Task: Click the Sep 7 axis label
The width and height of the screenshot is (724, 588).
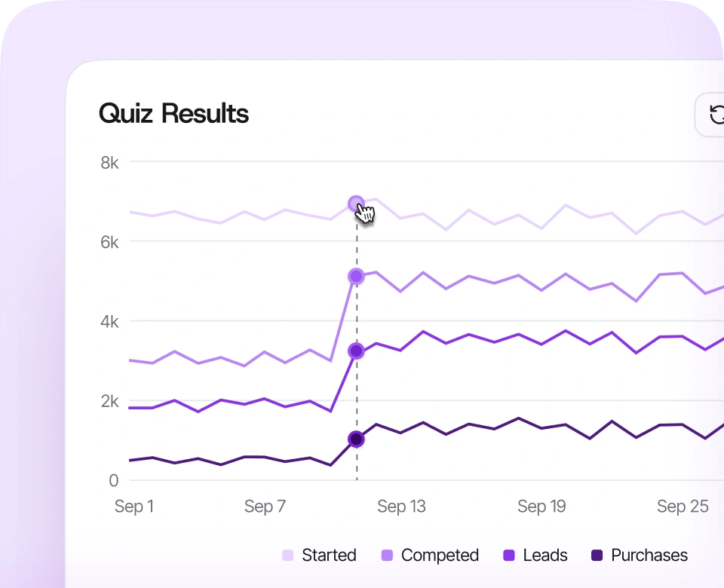Action: (x=265, y=507)
